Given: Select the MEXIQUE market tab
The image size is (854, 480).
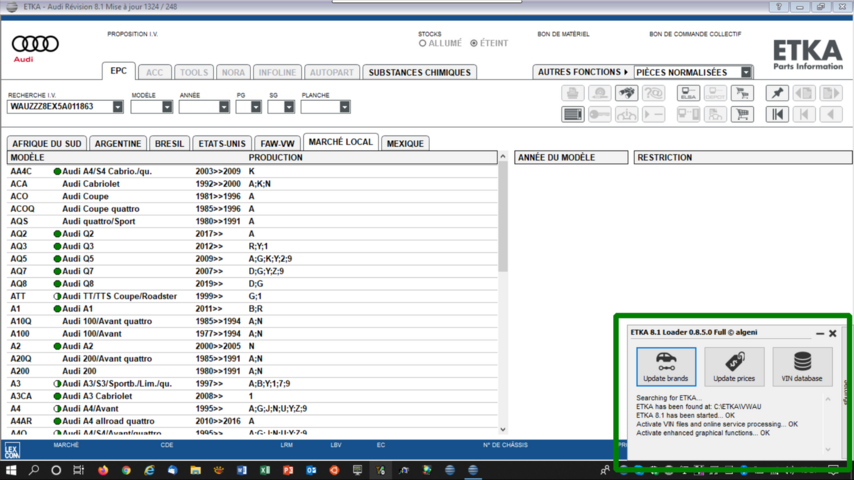Looking at the screenshot, I should click(405, 144).
